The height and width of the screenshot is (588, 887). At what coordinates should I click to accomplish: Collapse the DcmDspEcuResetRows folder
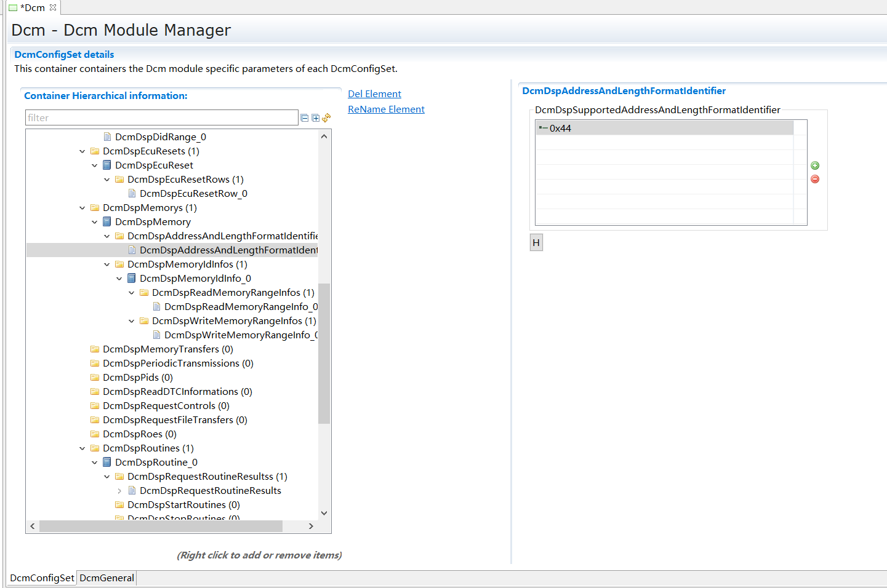coord(107,180)
